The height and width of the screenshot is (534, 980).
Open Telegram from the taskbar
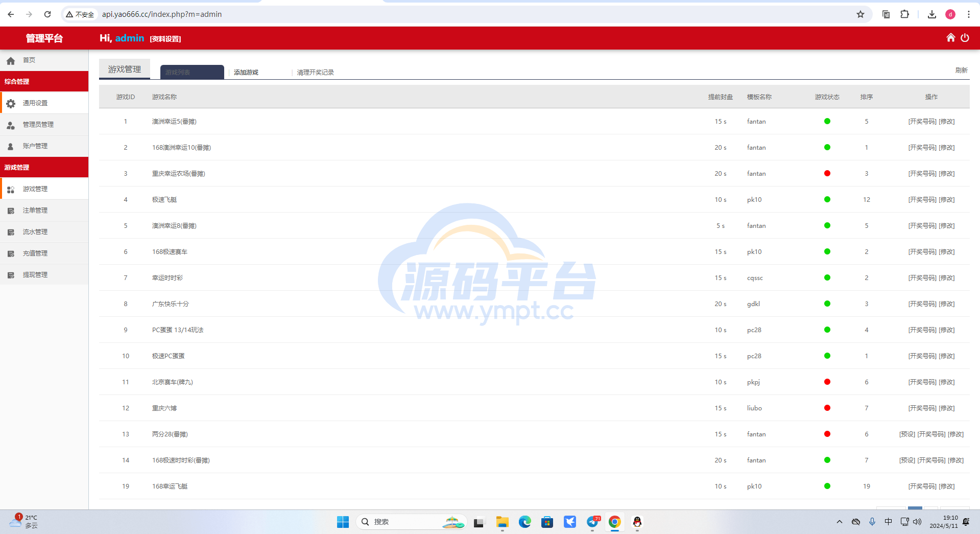[x=593, y=522]
